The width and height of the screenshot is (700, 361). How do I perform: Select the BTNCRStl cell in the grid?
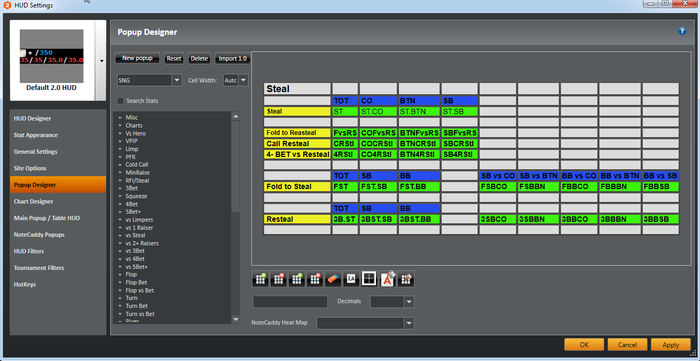click(419, 144)
